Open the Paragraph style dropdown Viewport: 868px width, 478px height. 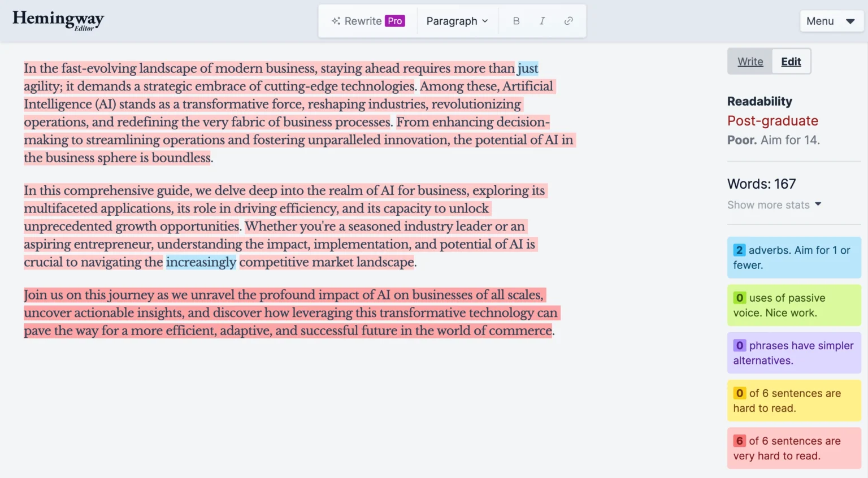457,21
